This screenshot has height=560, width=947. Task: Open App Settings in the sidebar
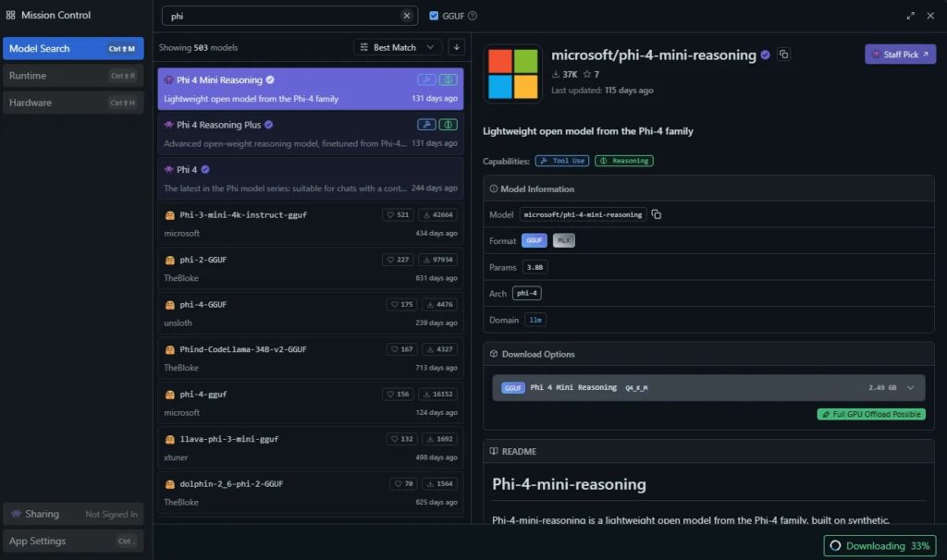[72, 541]
